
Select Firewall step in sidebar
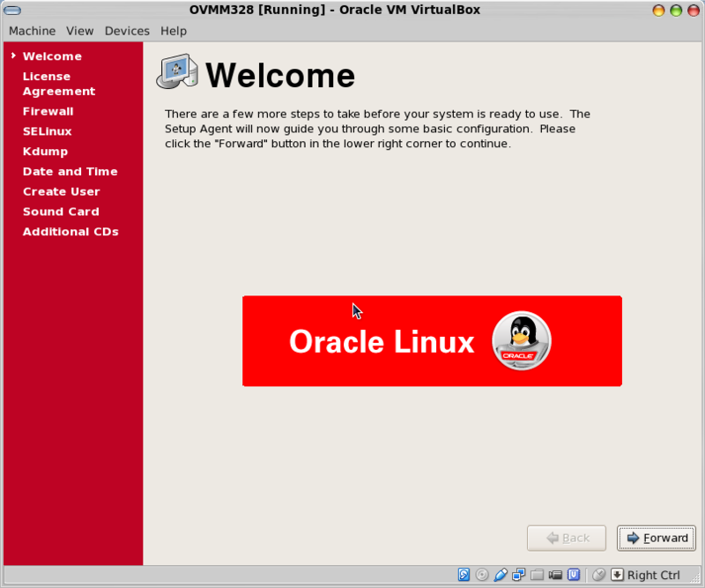48,111
